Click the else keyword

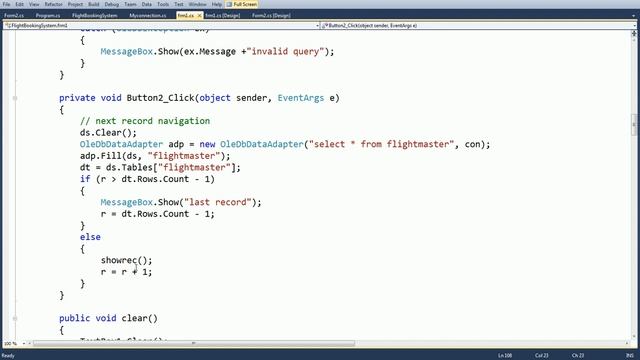point(90,237)
